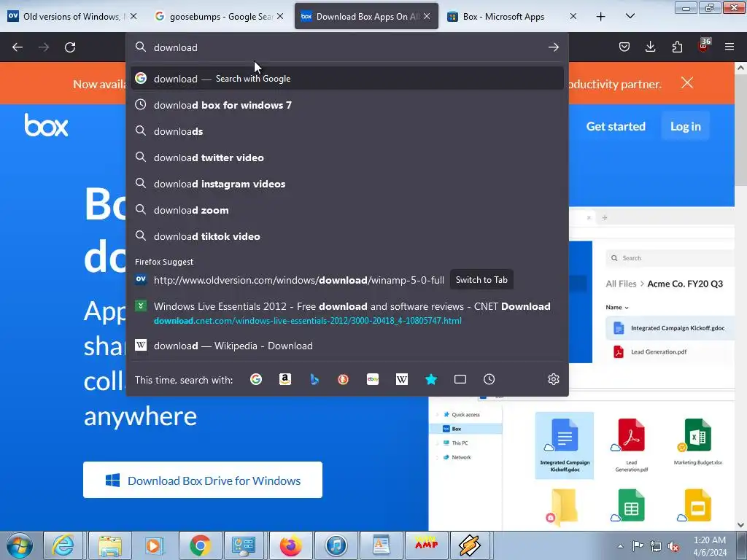Pick 'download twitter video' suggestion
Viewport: 747px width, 560px height.
tap(347, 157)
